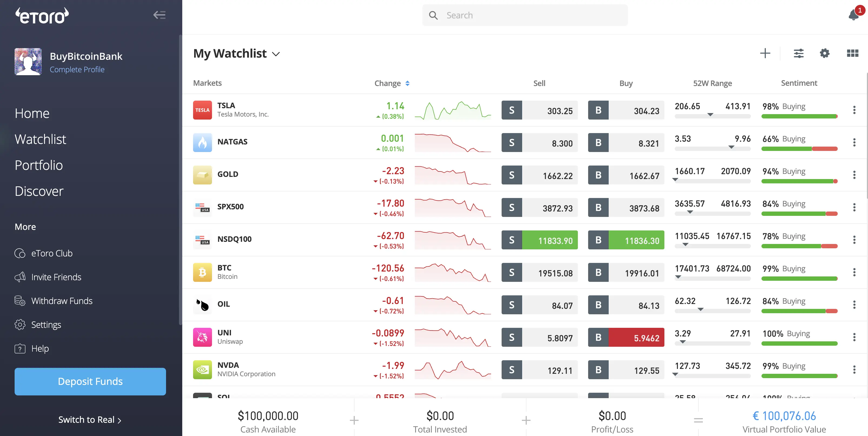868x436 pixels.
Task: Click the BTC Bitcoin logo
Action: coord(202,272)
